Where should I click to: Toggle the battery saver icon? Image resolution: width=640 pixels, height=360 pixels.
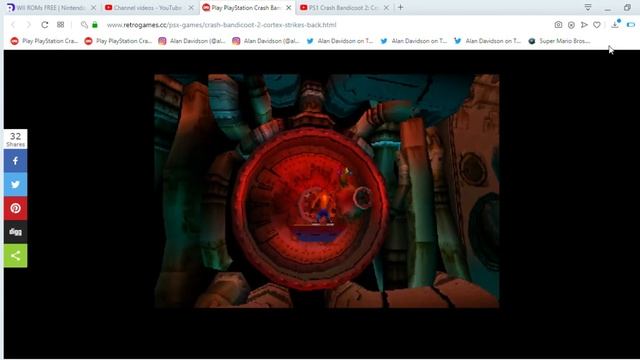631,25
